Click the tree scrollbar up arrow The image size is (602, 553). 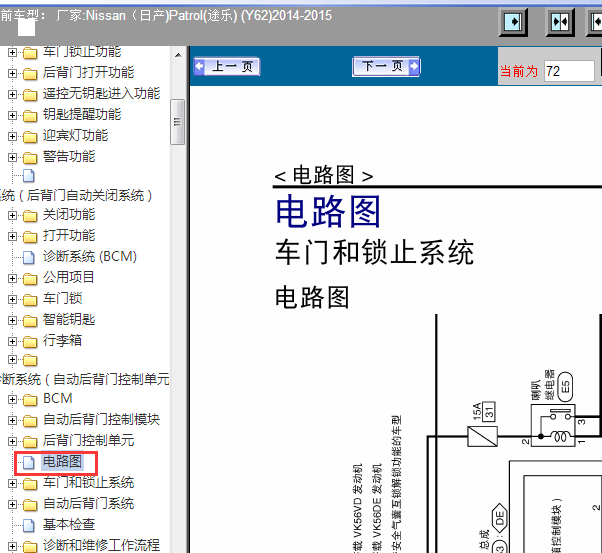(x=178, y=55)
